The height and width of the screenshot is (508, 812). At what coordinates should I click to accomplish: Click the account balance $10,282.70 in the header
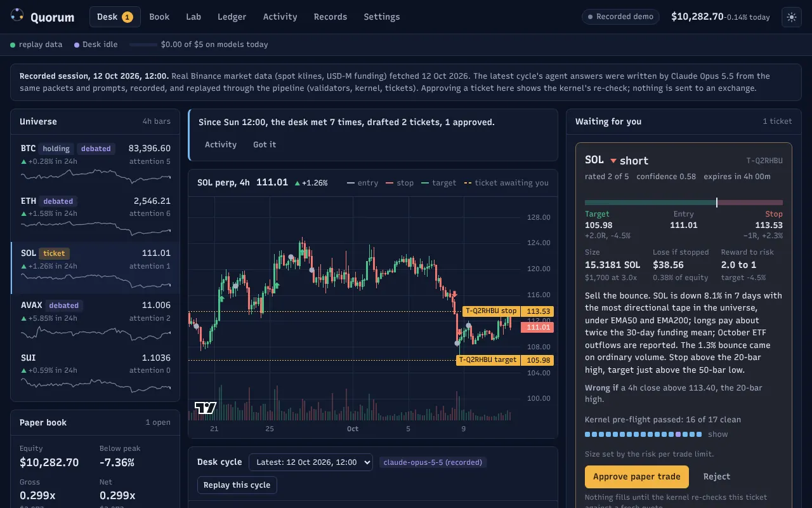pos(697,17)
